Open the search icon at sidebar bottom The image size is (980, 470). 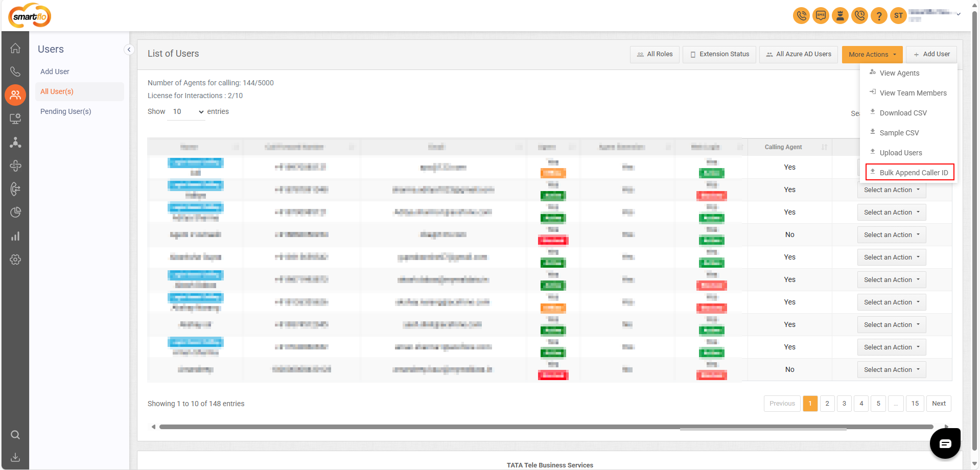click(x=15, y=435)
